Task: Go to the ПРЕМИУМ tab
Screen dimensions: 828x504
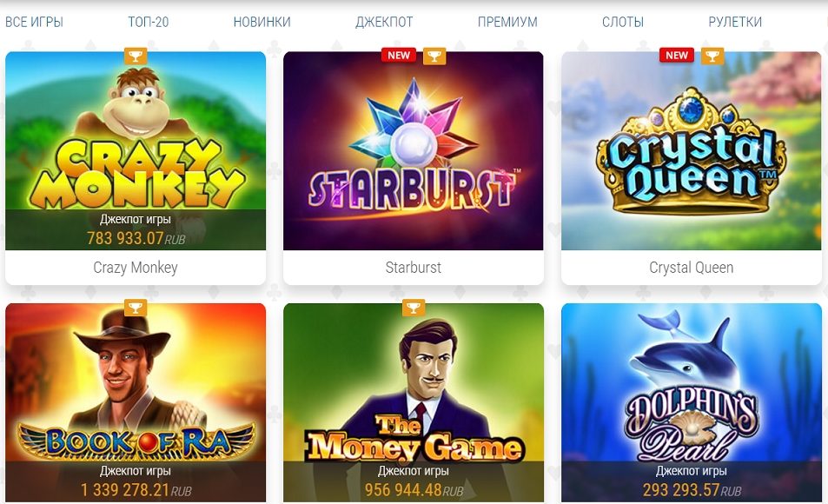Action: pos(507,22)
